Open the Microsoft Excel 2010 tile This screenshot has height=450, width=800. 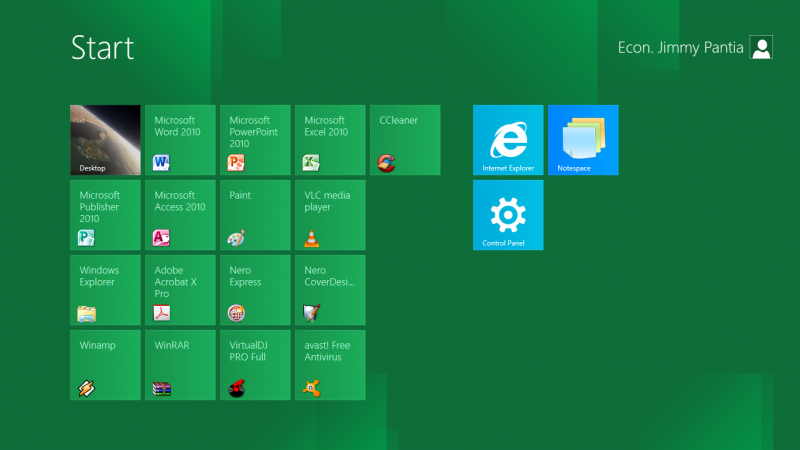330,140
